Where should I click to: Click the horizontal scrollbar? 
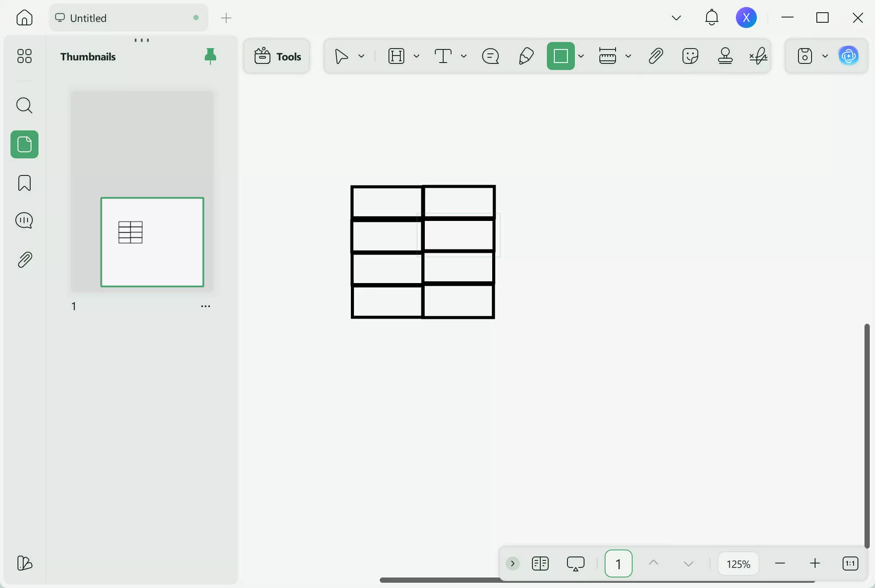point(440,580)
